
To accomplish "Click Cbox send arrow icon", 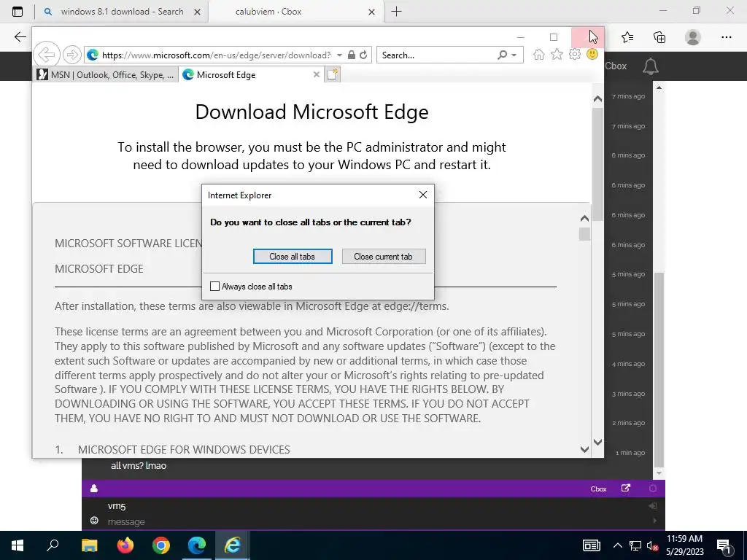I will 654,521.
